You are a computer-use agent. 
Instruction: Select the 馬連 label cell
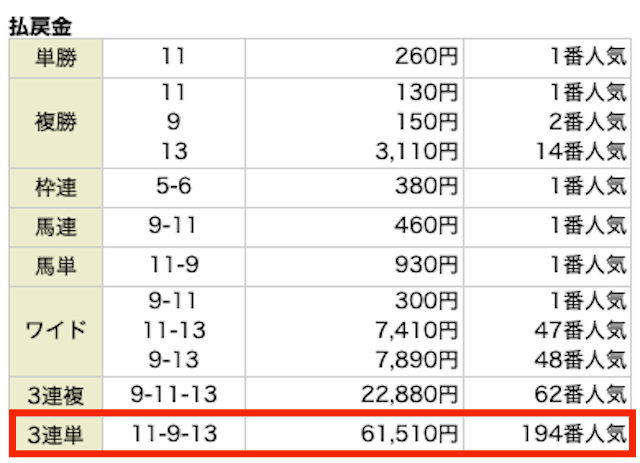pos(56,227)
